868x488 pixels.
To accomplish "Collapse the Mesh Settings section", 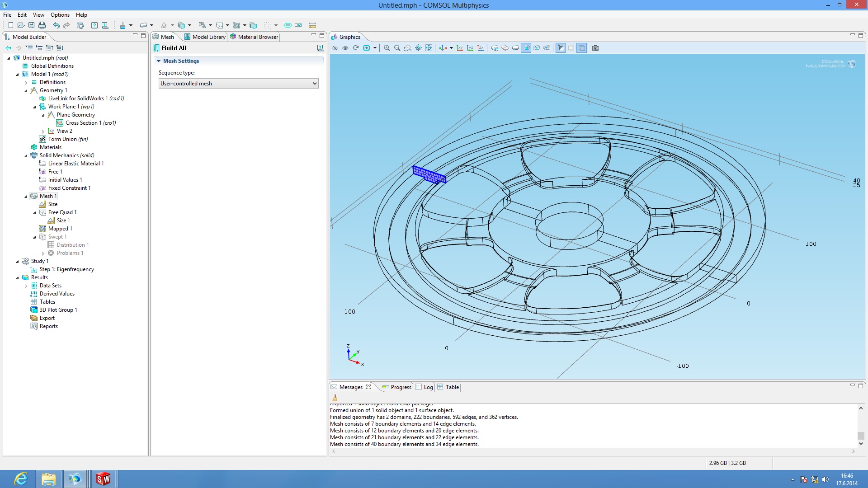I will point(159,61).
